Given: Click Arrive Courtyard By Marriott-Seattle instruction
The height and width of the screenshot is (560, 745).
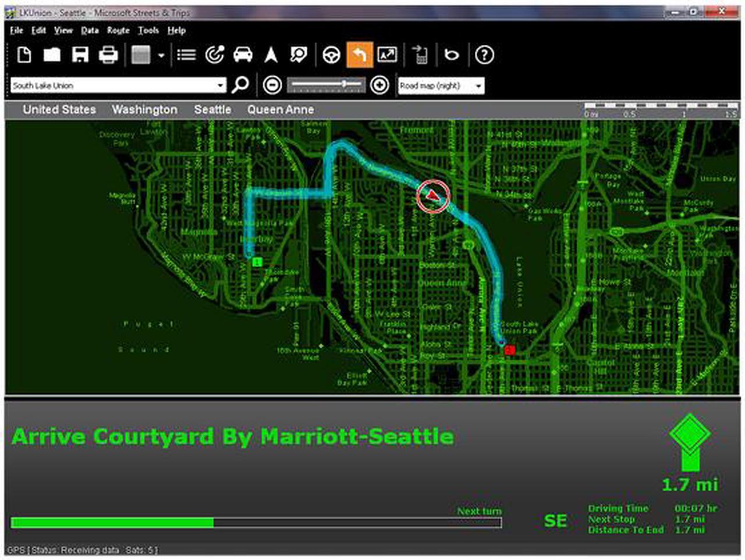Looking at the screenshot, I should pyautogui.click(x=233, y=436).
